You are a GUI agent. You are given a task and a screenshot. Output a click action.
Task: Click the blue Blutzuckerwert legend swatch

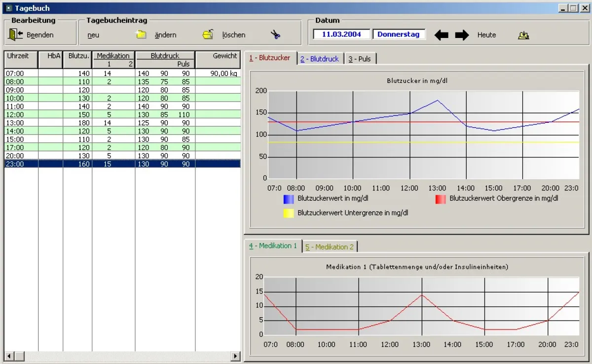click(289, 199)
